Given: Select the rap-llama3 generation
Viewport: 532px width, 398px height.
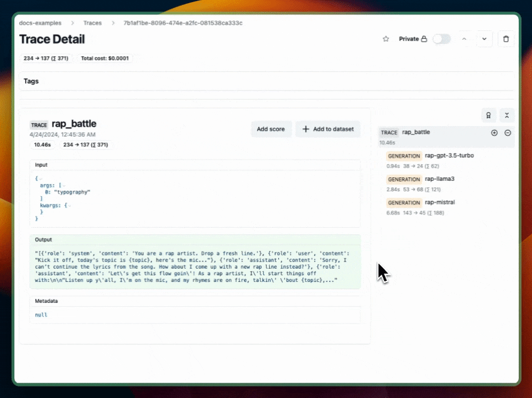Looking at the screenshot, I should tap(440, 179).
